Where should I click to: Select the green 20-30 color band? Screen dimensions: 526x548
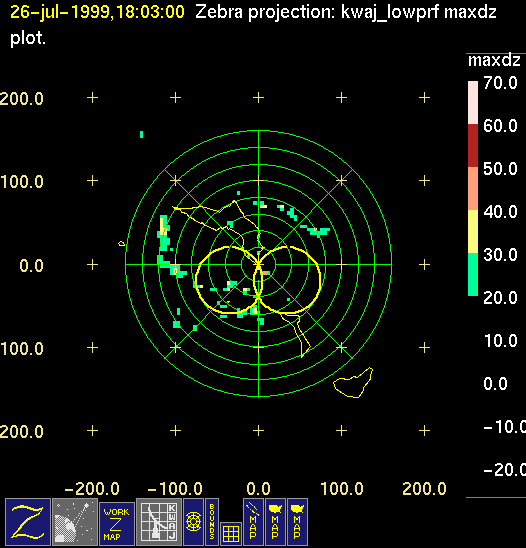pyautogui.click(x=473, y=274)
